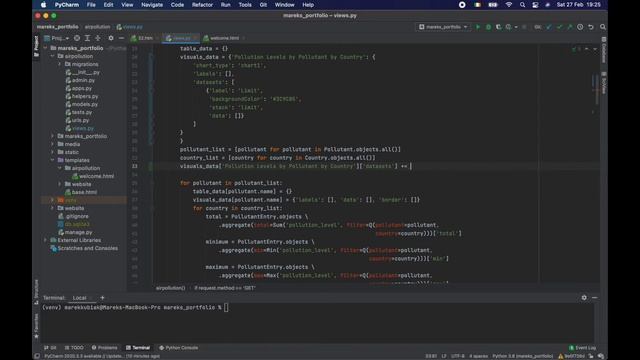
Task: Rollback changes with the undo icon
Action: click(x=591, y=27)
